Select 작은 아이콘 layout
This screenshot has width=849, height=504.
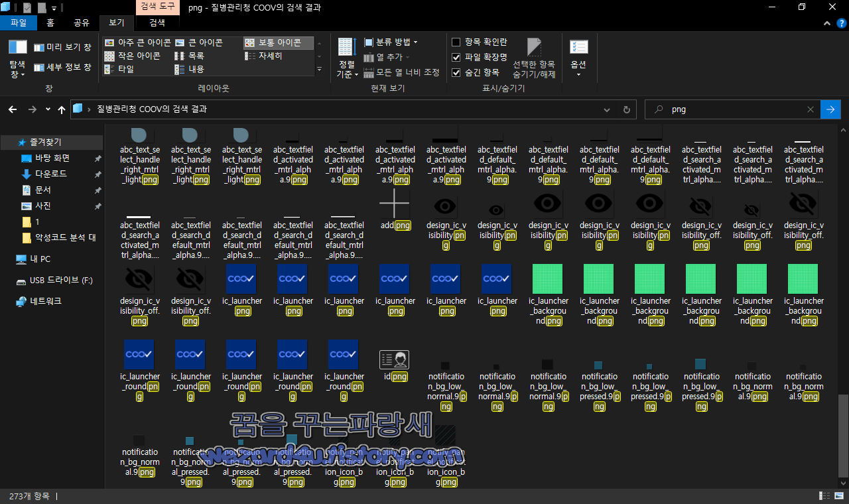coord(133,56)
